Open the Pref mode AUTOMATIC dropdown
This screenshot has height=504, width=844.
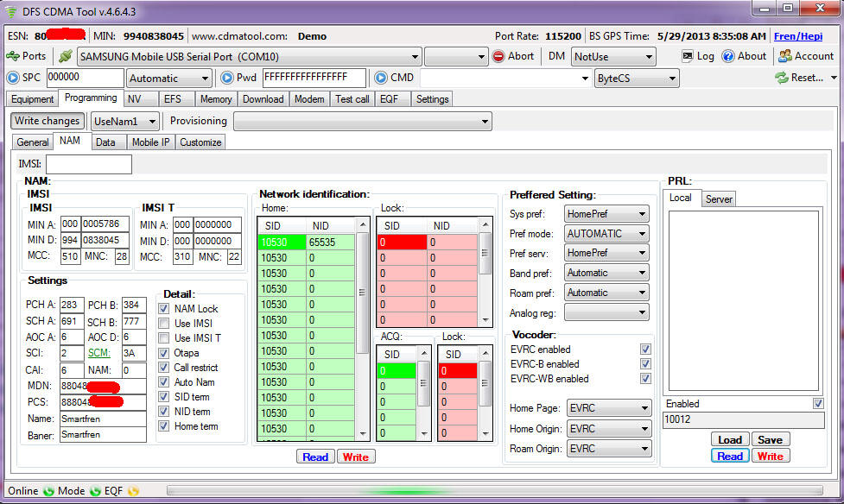tap(606, 233)
